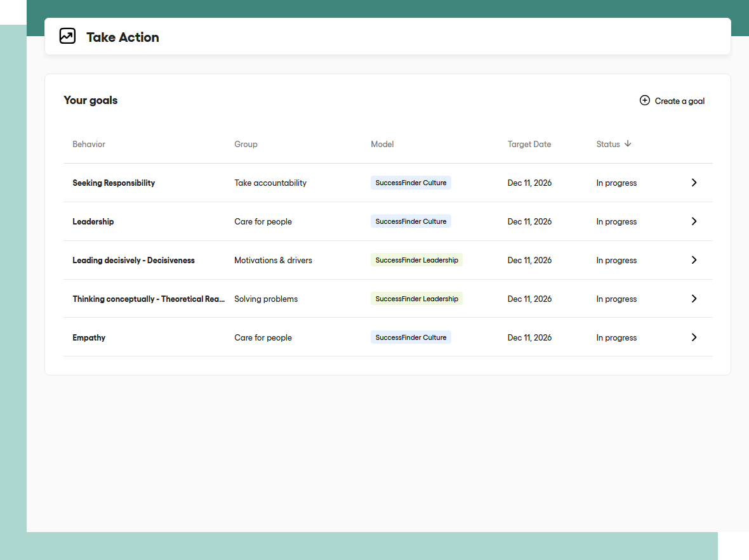Open Seeking Responsibility goal via chevron

(694, 183)
